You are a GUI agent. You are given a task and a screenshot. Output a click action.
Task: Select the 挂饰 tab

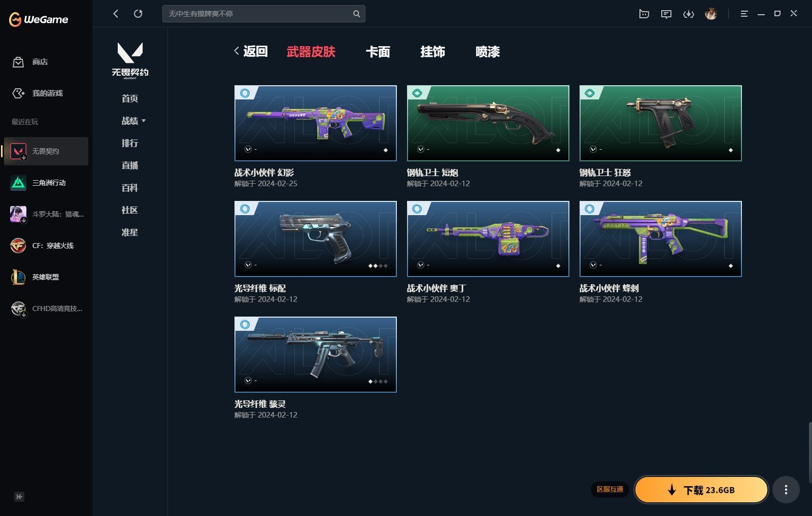coord(432,52)
